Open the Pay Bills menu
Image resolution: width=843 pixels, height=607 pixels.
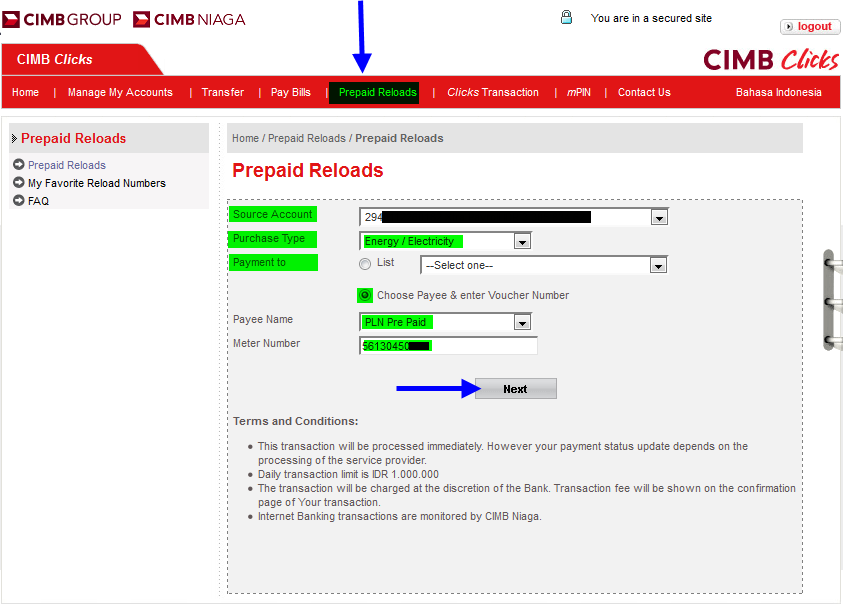point(291,92)
